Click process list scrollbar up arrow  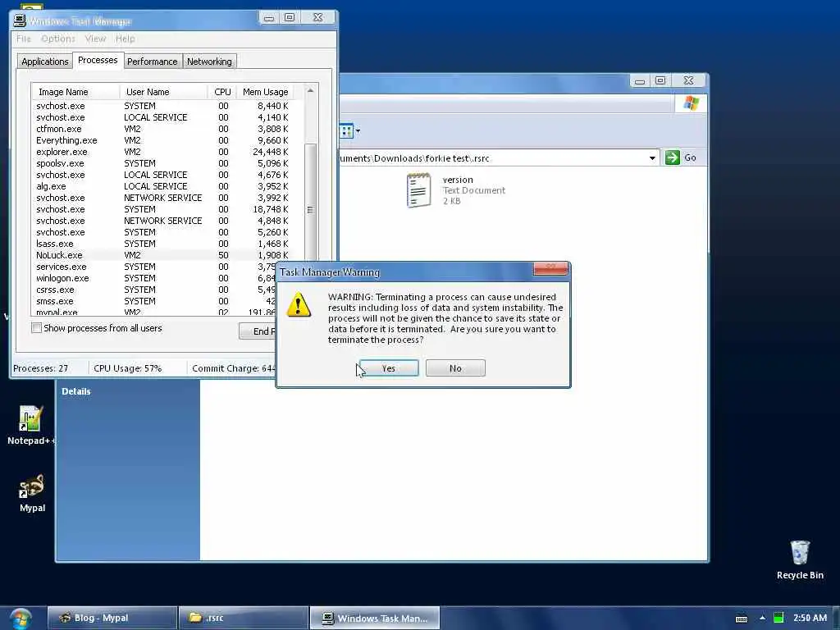tap(310, 91)
